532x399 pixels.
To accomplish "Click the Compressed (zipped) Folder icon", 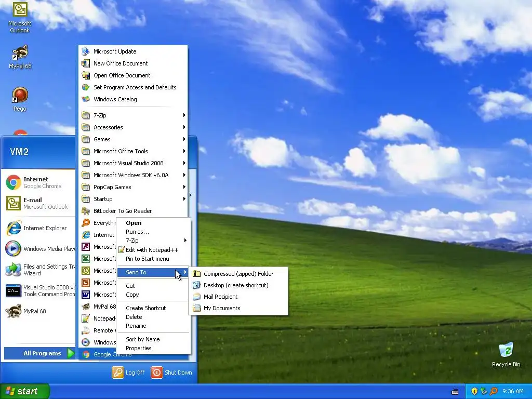I will point(196,274).
